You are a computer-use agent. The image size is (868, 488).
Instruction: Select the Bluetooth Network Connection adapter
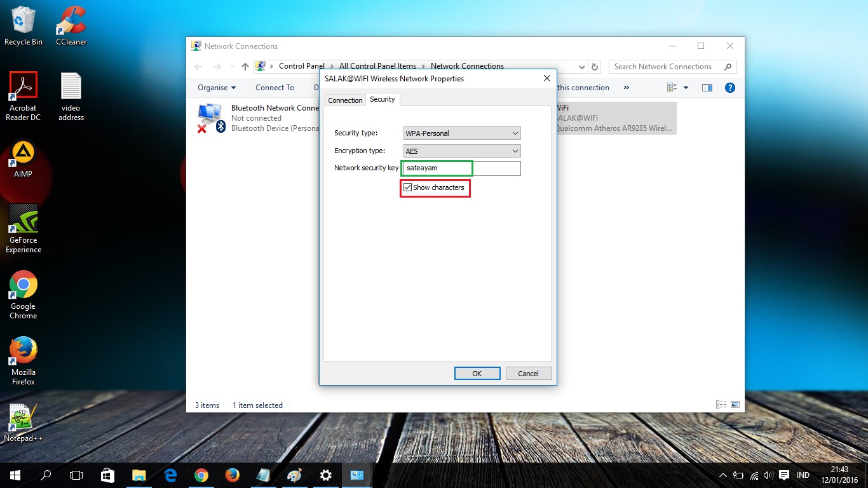(x=257, y=118)
